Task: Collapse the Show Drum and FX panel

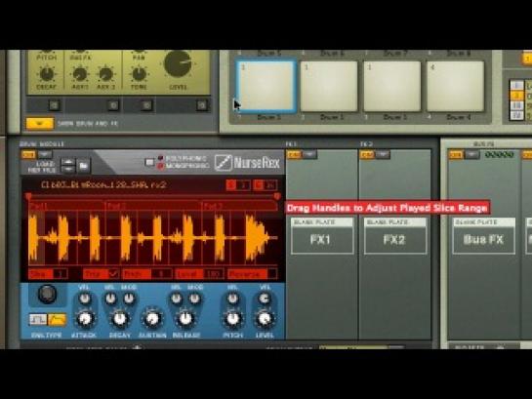Action: point(40,123)
